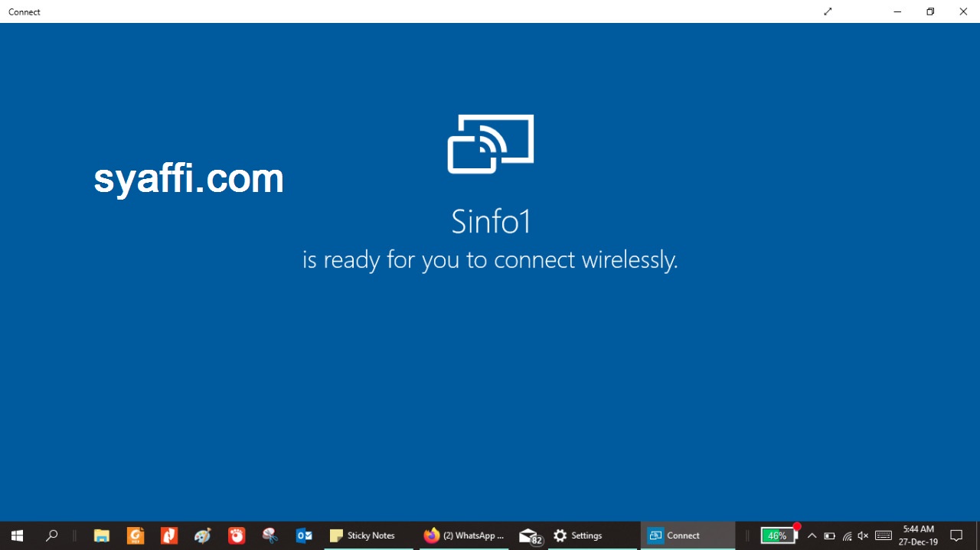The image size is (980, 550).
Task: Open the muted volume control
Action: [x=864, y=535]
